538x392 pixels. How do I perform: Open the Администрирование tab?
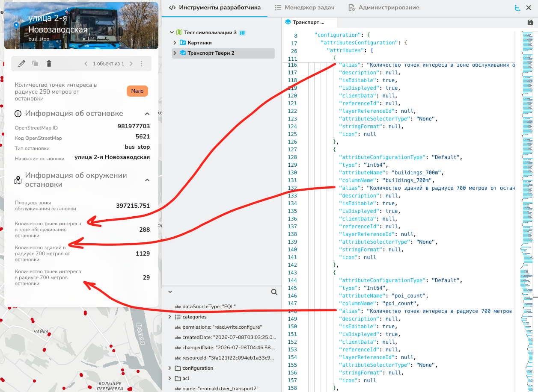[x=384, y=8]
